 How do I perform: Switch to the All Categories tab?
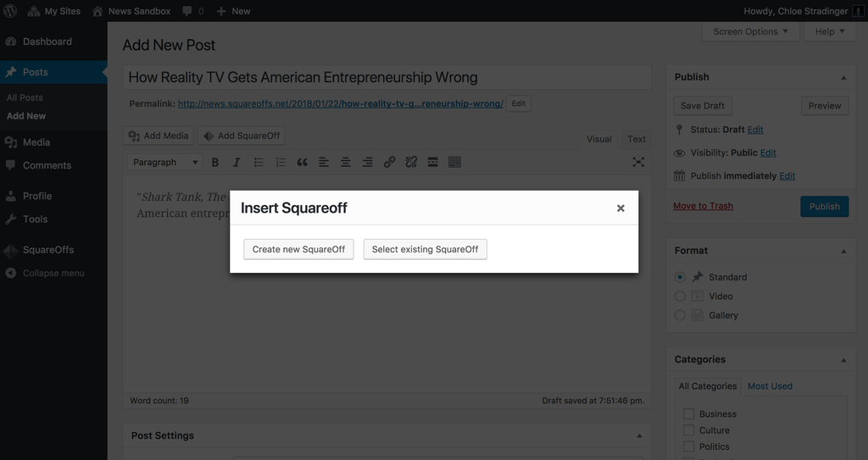coord(708,386)
